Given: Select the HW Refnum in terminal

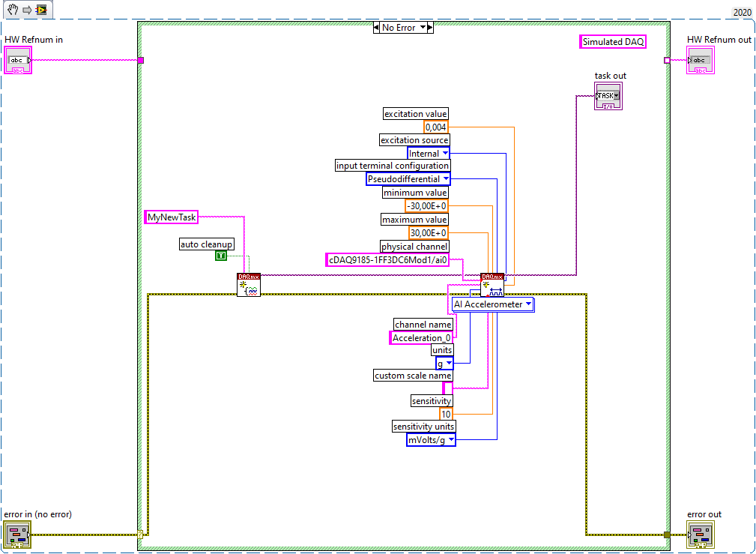Looking at the screenshot, I should pyautogui.click(x=18, y=60).
